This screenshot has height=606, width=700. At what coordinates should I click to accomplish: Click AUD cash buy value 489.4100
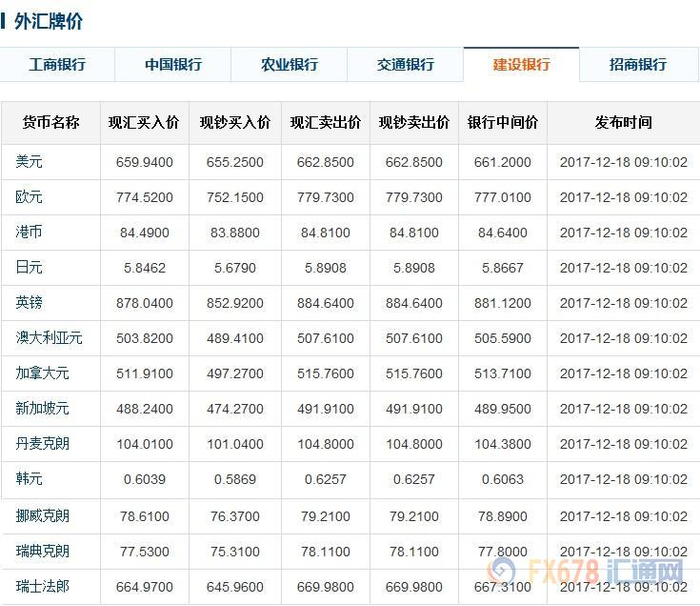click(235, 339)
